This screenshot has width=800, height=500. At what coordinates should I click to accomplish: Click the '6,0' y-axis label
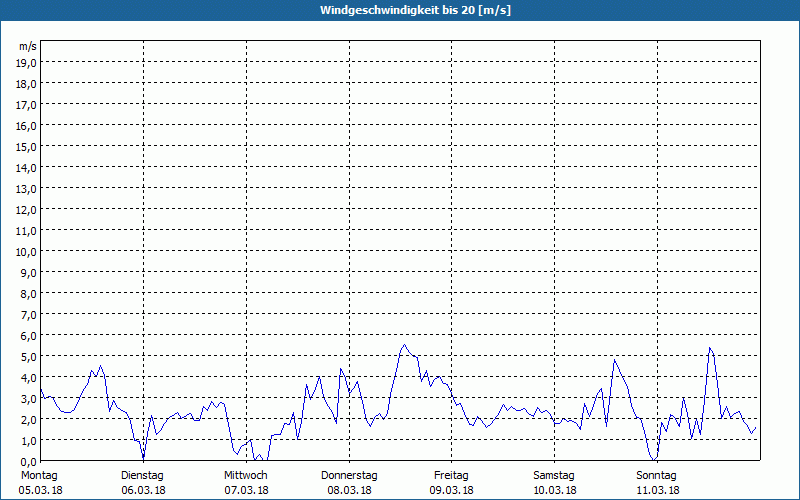[29, 336]
